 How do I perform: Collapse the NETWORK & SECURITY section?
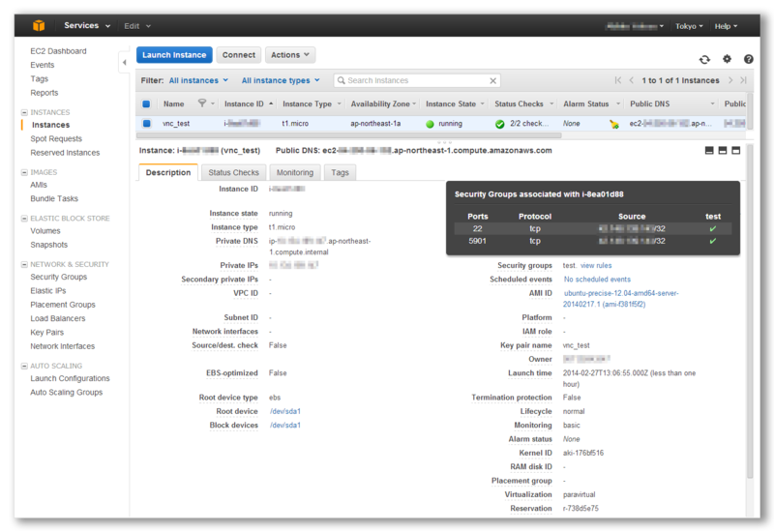coord(24,264)
